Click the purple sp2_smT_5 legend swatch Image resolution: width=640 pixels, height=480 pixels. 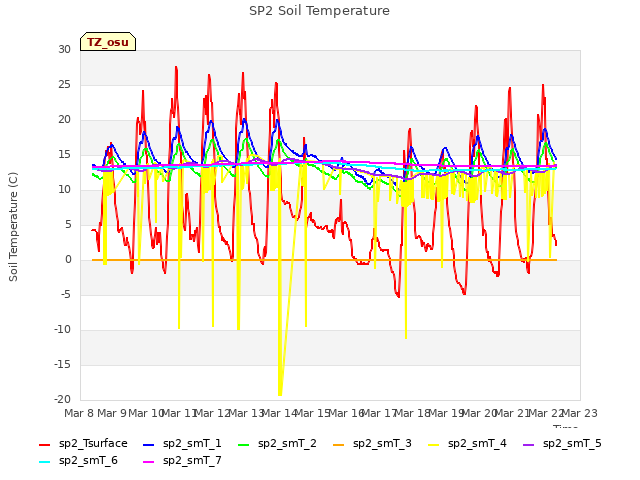pyautogui.click(x=529, y=444)
